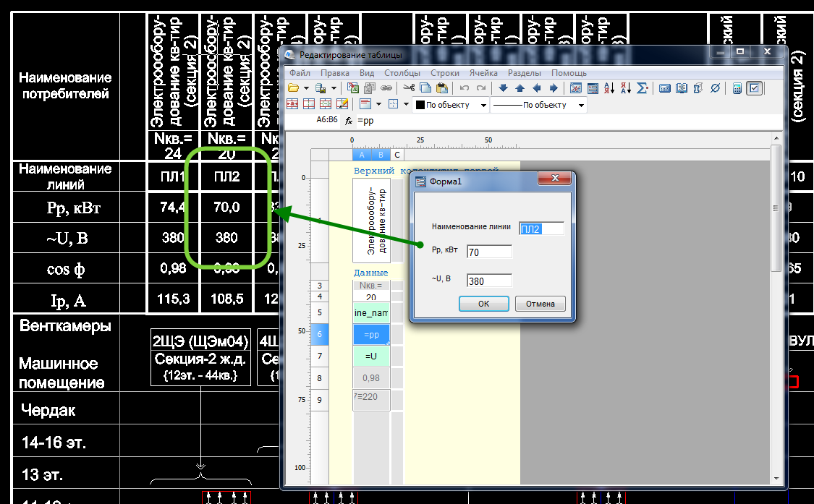This screenshot has width=814, height=504.
Task: Close the Форма1 dialog
Action: pos(554,178)
